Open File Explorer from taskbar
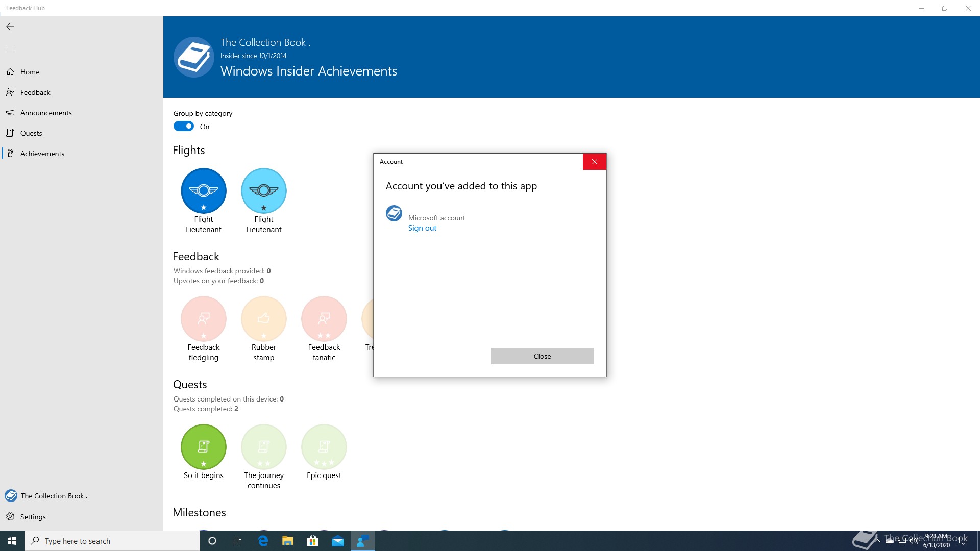Image resolution: width=980 pixels, height=551 pixels. click(288, 541)
